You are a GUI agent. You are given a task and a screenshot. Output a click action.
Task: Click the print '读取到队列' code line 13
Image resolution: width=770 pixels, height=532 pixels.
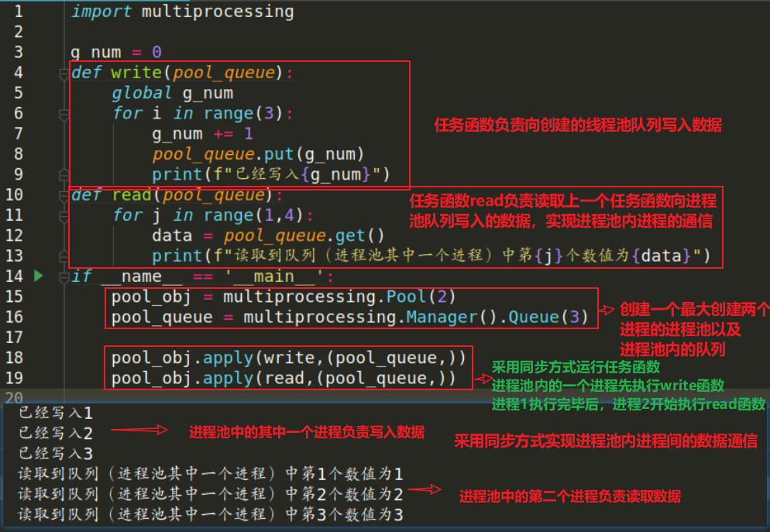click(x=431, y=256)
